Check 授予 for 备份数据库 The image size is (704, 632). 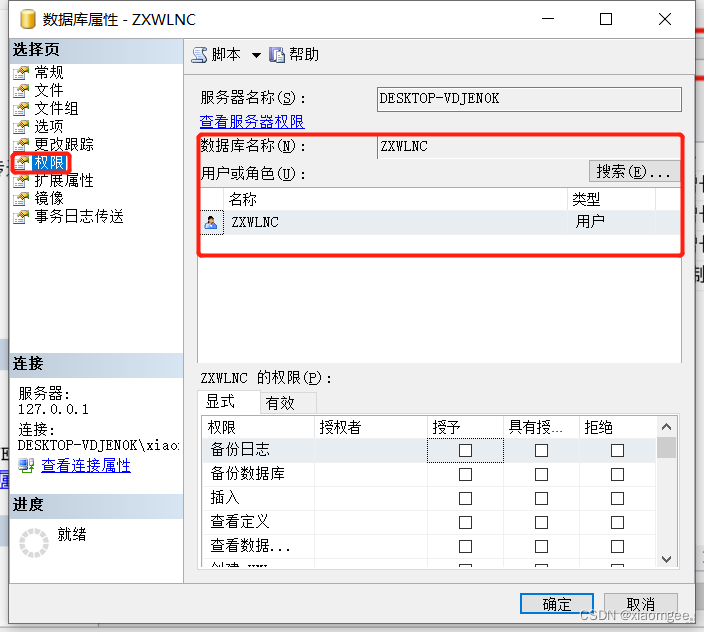pyautogui.click(x=465, y=474)
